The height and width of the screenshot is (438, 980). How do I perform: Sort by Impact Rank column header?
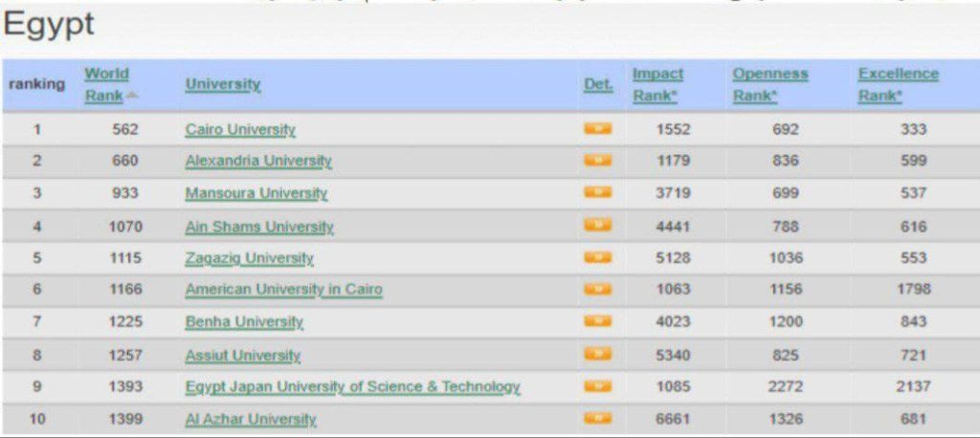click(657, 85)
